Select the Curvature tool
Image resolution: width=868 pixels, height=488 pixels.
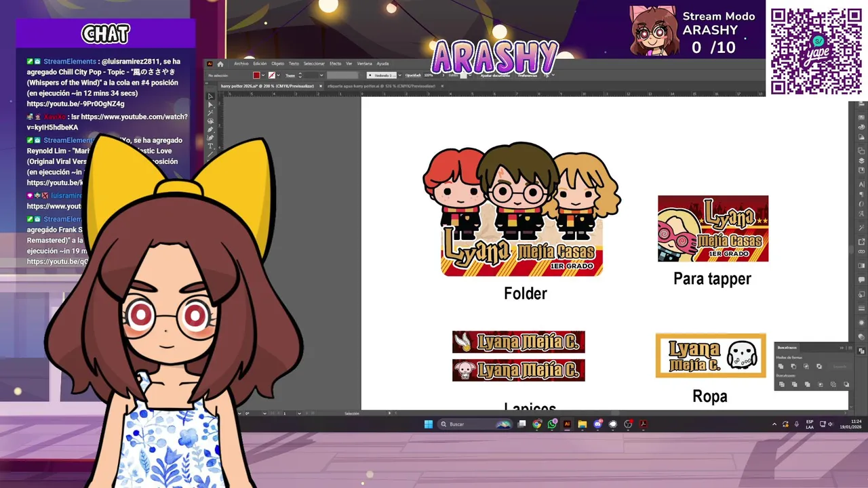(210, 138)
